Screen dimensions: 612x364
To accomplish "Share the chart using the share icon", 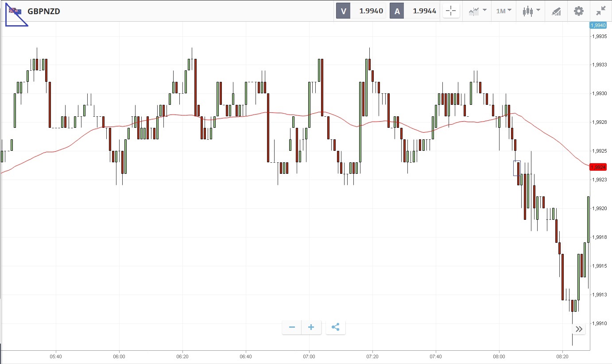I will point(335,327).
